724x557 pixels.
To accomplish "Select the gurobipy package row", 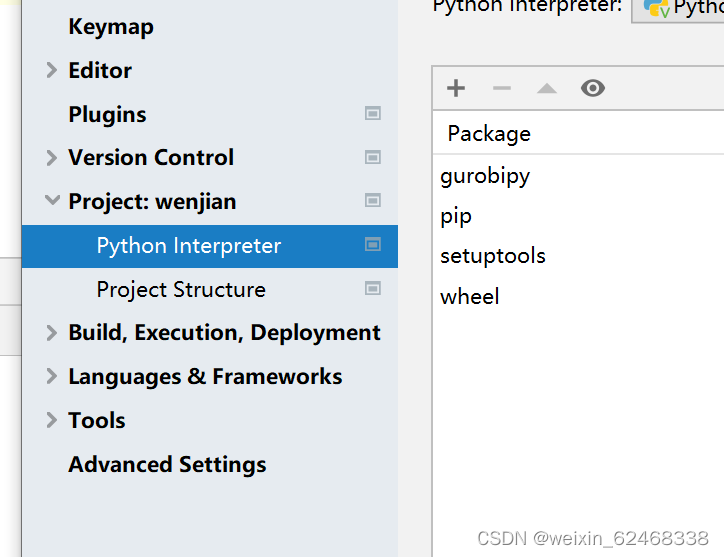I will (485, 176).
